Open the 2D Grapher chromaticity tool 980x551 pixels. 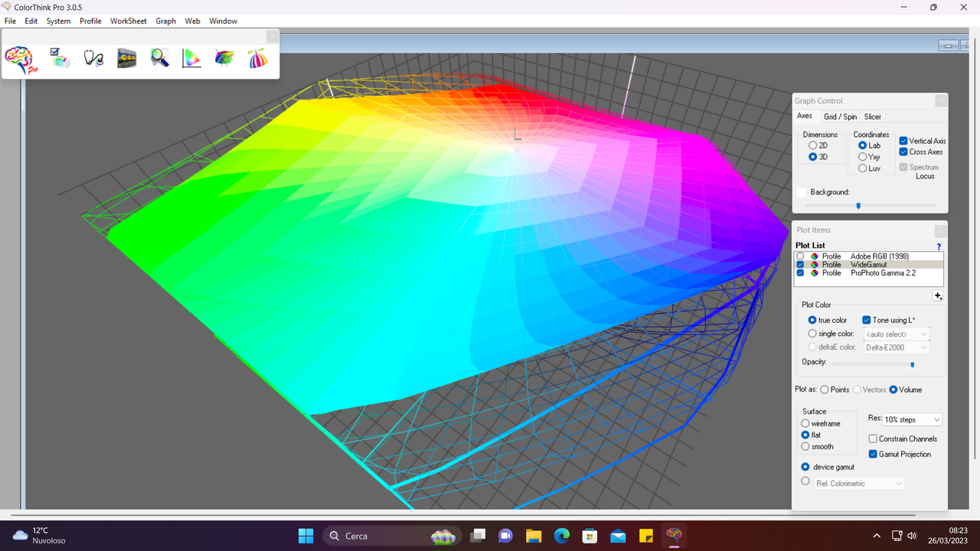(191, 57)
